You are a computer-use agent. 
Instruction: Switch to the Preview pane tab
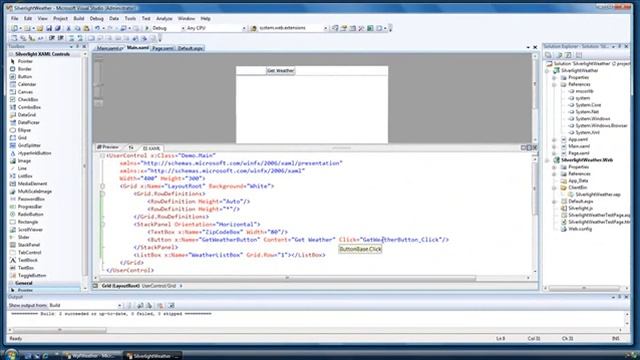[x=109, y=147]
